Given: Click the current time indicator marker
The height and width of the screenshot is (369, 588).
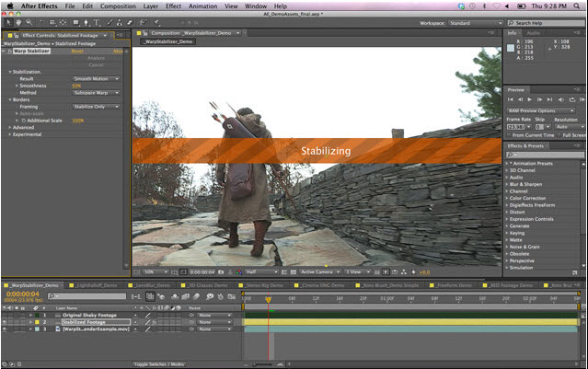Looking at the screenshot, I should pos(268,300).
